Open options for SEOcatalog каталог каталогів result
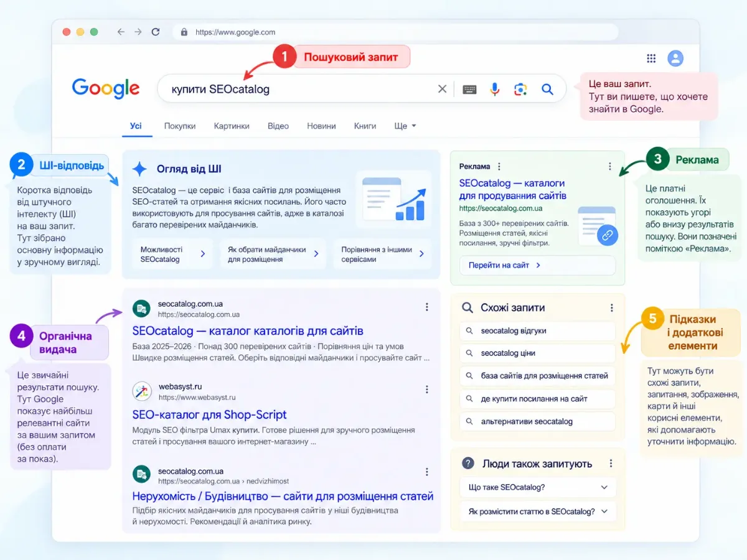Viewport: 747px width, 560px height. pyautogui.click(x=427, y=307)
